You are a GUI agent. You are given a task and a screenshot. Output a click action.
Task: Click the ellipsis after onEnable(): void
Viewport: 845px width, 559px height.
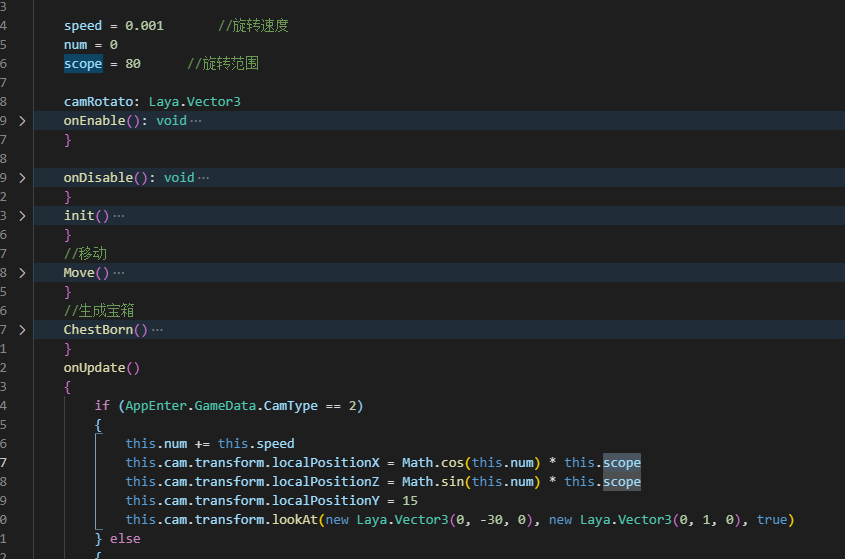196,121
